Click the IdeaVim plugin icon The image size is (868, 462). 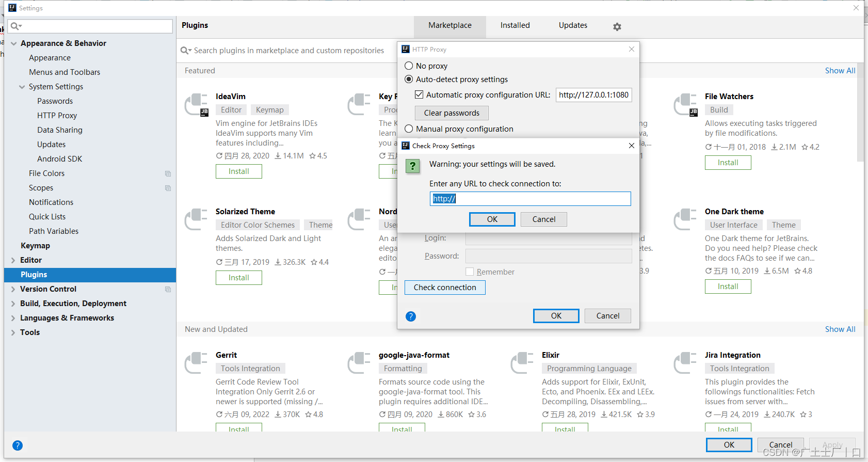tap(197, 105)
